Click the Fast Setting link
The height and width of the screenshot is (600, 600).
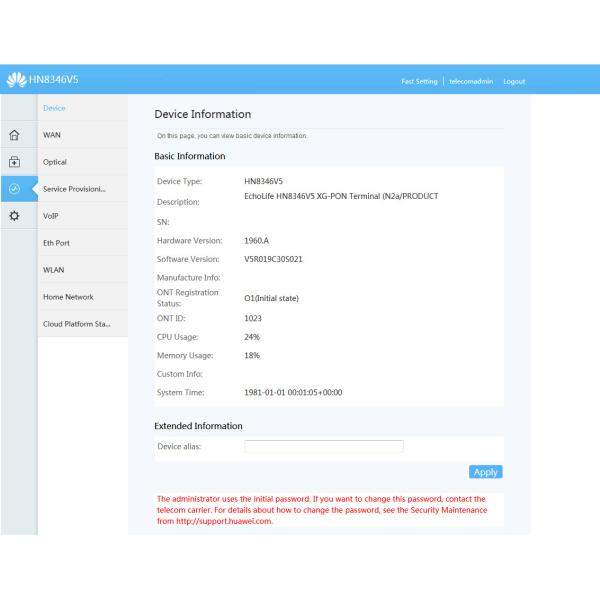(419, 81)
